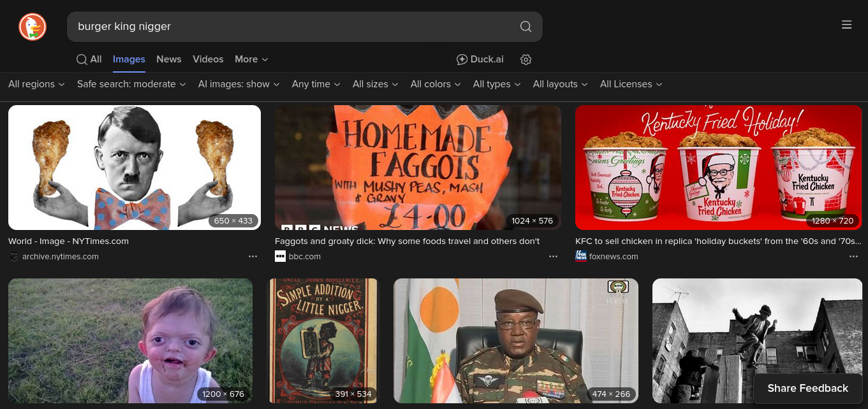Image resolution: width=868 pixels, height=409 pixels.
Task: Open the Safe search: moderate dropdown
Action: [131, 84]
